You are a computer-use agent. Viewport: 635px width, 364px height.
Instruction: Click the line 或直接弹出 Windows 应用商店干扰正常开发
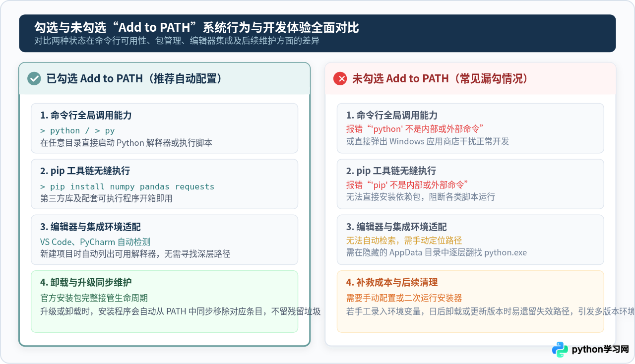click(x=428, y=141)
